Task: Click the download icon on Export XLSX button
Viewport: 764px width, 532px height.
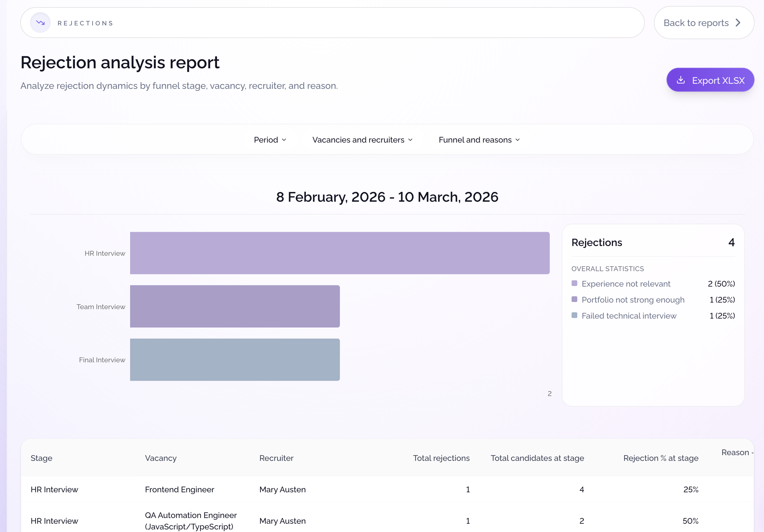Action: coord(681,80)
